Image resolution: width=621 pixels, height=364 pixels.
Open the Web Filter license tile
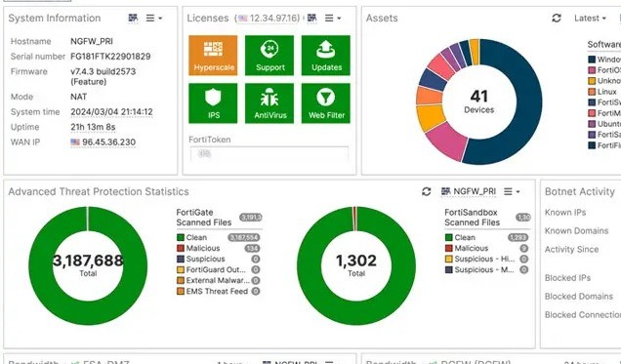(x=325, y=103)
